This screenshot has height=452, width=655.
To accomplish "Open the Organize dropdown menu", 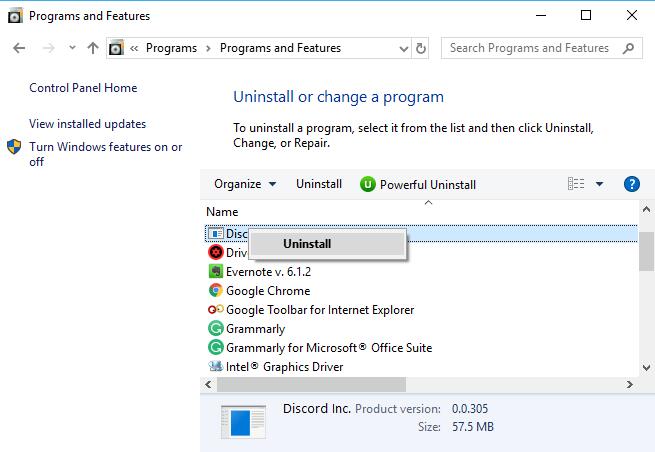I will (245, 184).
